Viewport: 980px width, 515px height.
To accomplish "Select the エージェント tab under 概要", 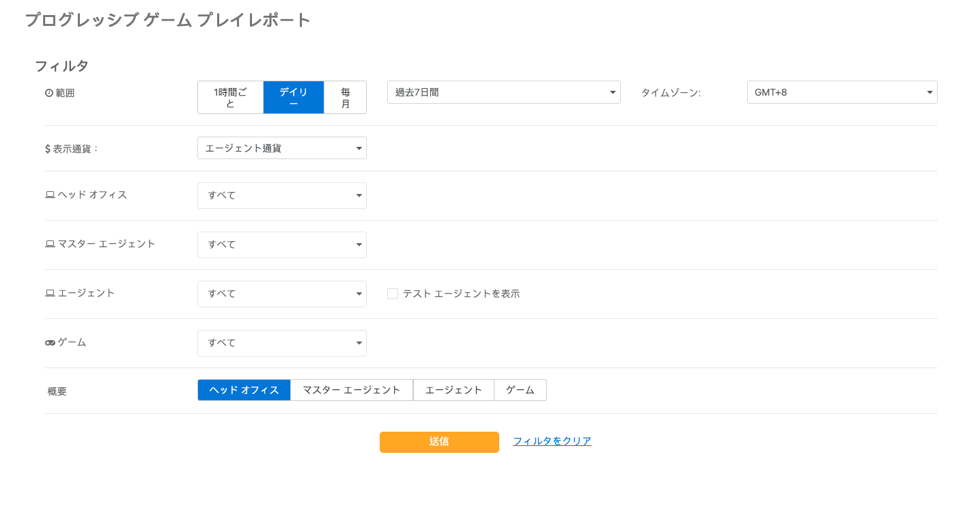I will (x=453, y=389).
